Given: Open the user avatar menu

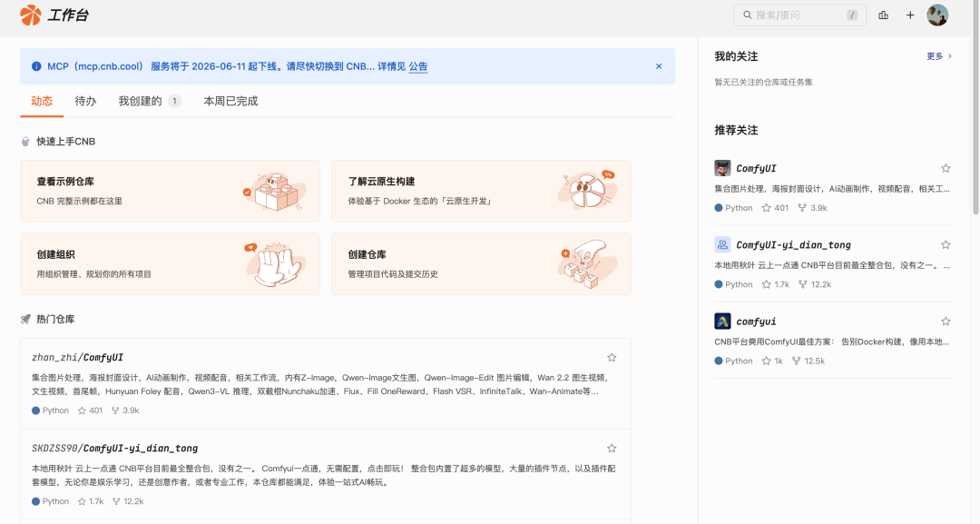Looking at the screenshot, I should coord(937,15).
